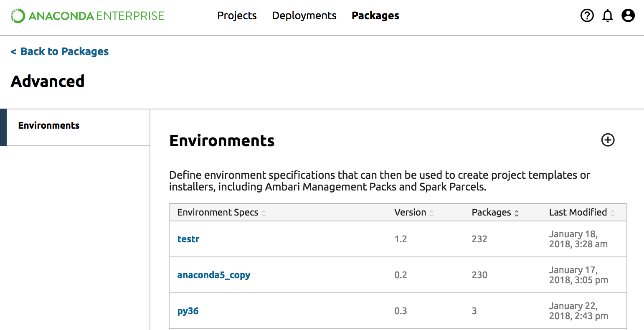Sort by Version column arrows
Image resolution: width=644 pixels, height=330 pixels.
[431, 213]
